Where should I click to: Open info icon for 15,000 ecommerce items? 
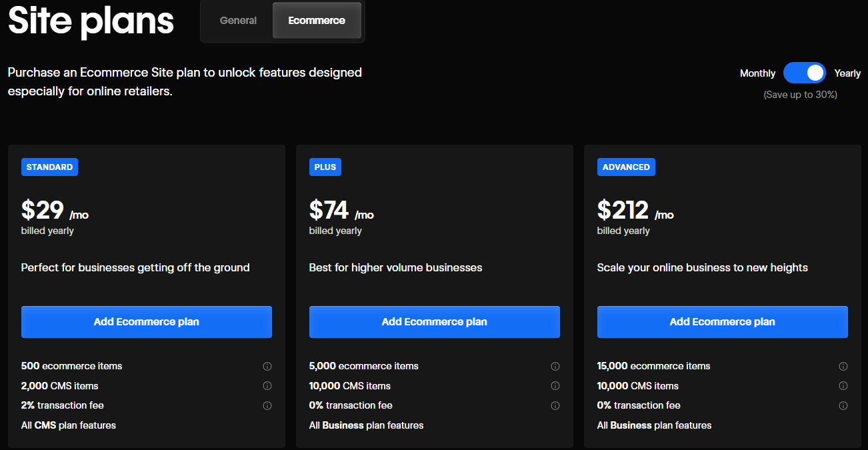[843, 366]
